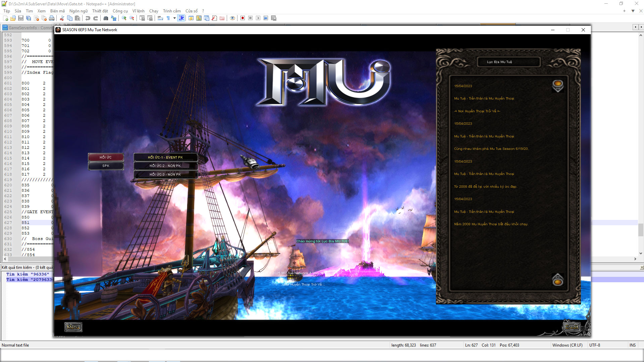This screenshot has width=644, height=362.
Task: Toggle indent guide highlighted icon
Action: pyautogui.click(x=181, y=18)
